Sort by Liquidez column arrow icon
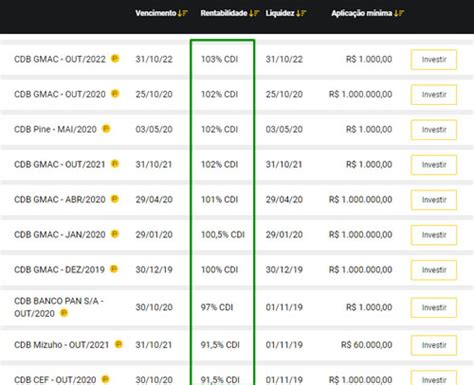This screenshot has width=474, height=385. (301, 13)
